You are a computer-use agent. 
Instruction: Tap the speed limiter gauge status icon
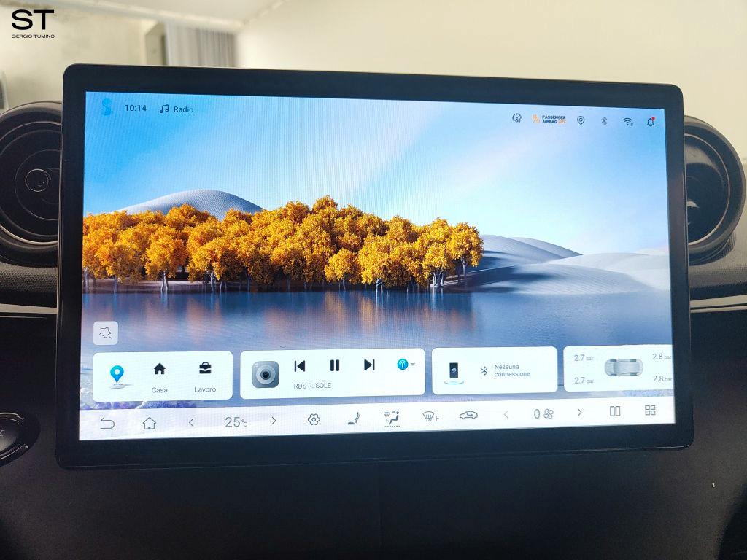tap(516, 117)
